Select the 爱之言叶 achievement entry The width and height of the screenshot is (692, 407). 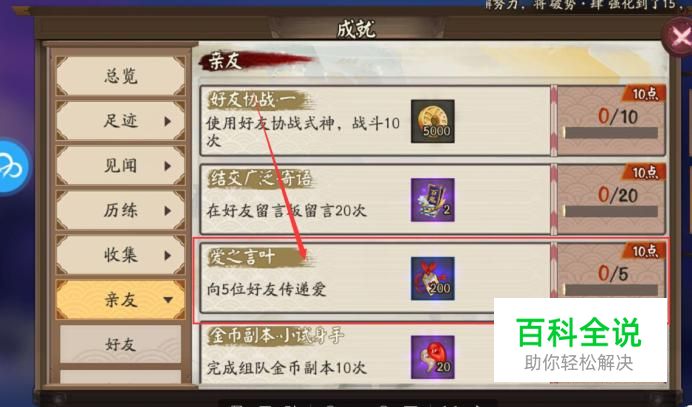pos(376,278)
